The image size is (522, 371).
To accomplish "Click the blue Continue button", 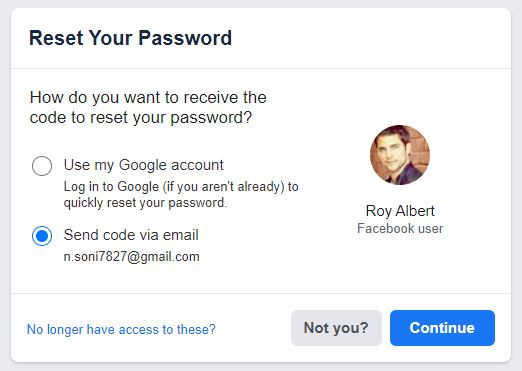I will tap(442, 328).
